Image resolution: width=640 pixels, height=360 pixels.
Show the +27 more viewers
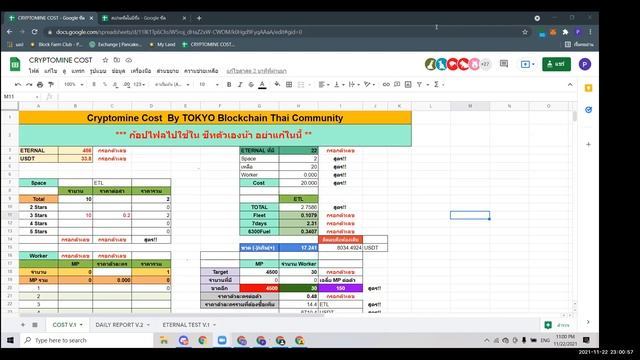(485, 64)
